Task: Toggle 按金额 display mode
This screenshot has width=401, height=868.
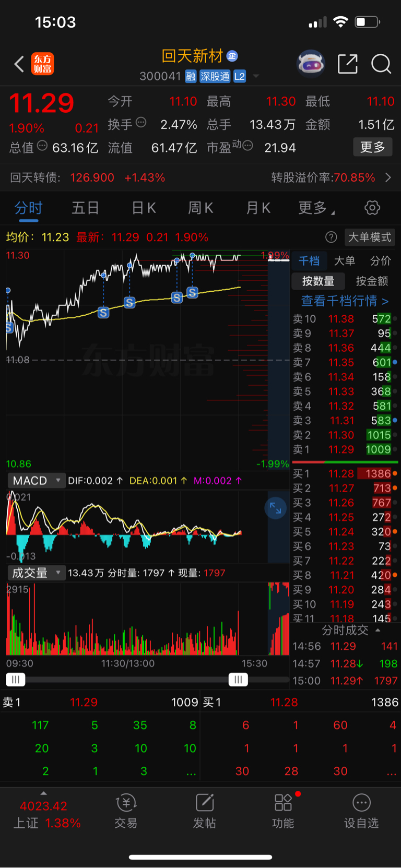Action: pyautogui.click(x=372, y=281)
